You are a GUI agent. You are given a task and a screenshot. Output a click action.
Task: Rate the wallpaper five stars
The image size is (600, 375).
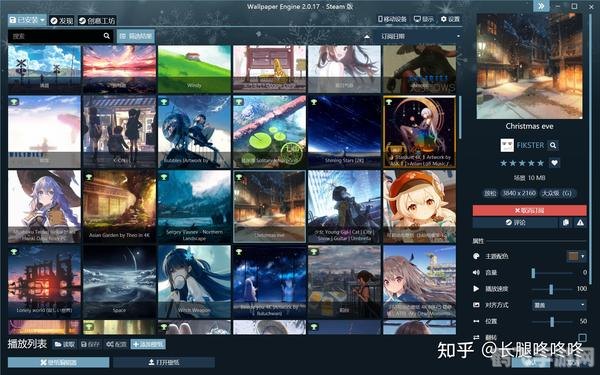(540, 163)
